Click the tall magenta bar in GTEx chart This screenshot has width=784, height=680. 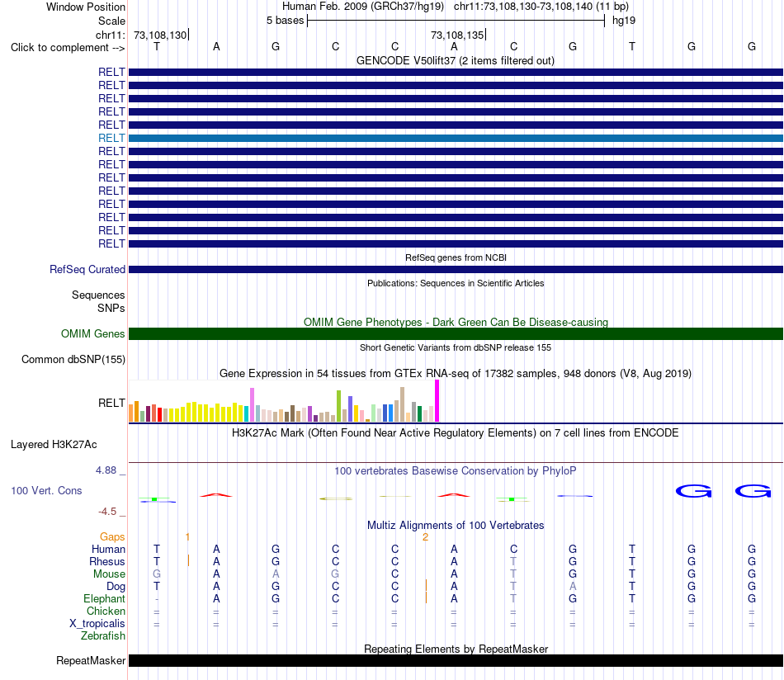(437, 401)
